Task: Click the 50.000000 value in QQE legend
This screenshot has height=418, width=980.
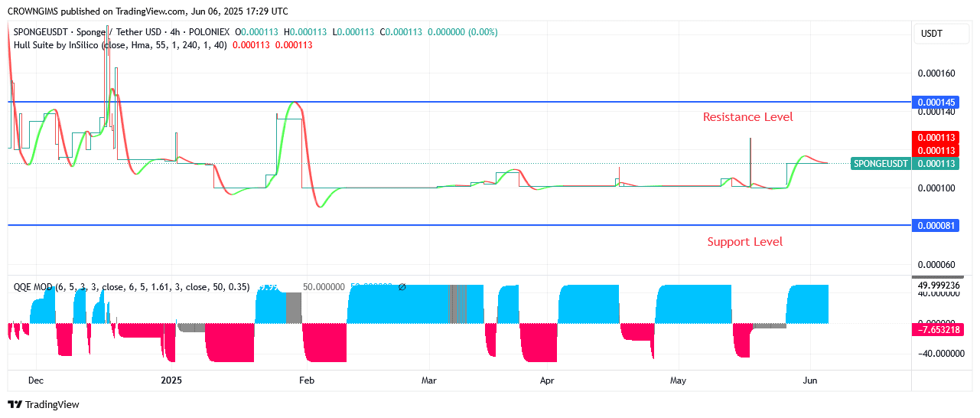Action: pyautogui.click(x=324, y=287)
